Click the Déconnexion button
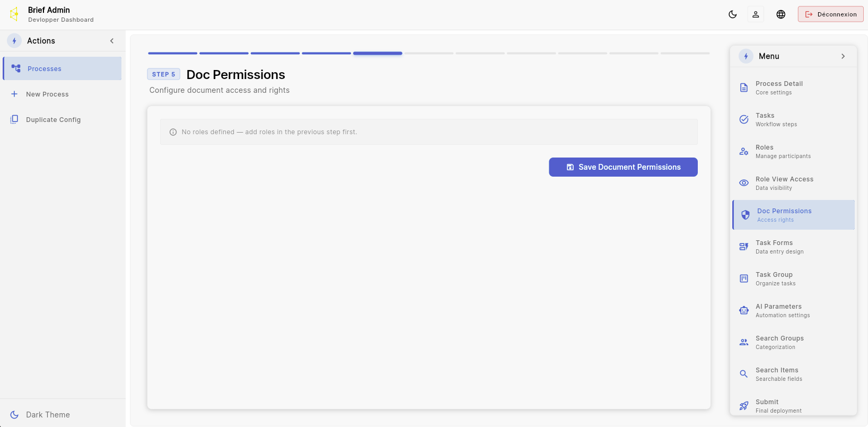This screenshot has width=868, height=427. [830, 14]
